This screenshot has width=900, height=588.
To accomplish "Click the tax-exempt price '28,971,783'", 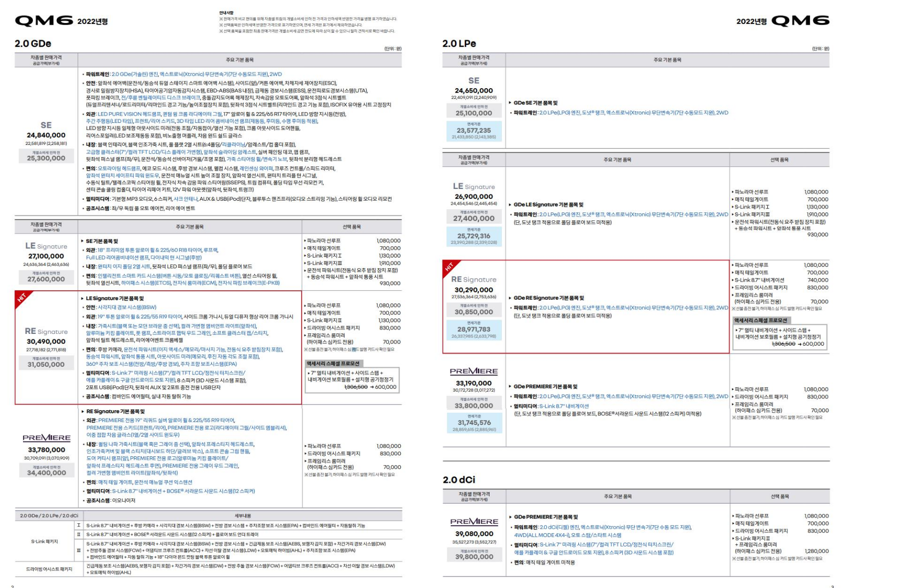I will point(474,329).
